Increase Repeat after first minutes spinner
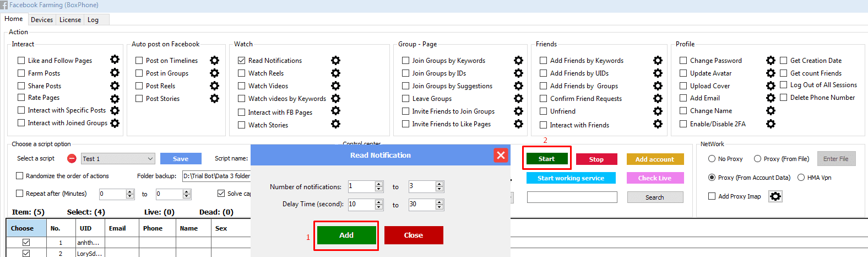 click(x=130, y=191)
